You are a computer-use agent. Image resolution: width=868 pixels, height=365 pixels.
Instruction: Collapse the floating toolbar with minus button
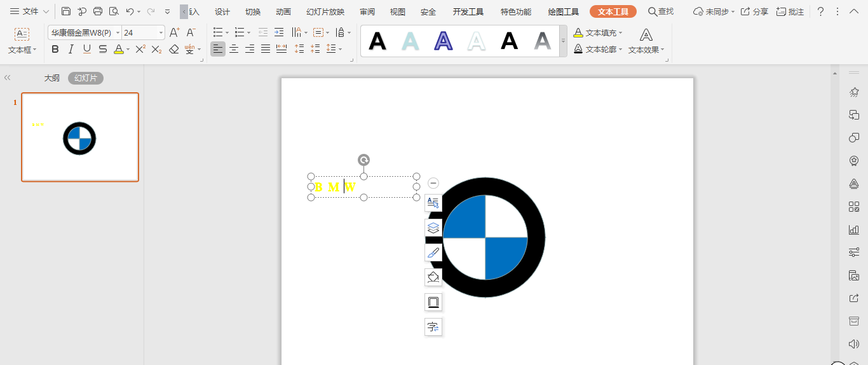pyautogui.click(x=433, y=183)
